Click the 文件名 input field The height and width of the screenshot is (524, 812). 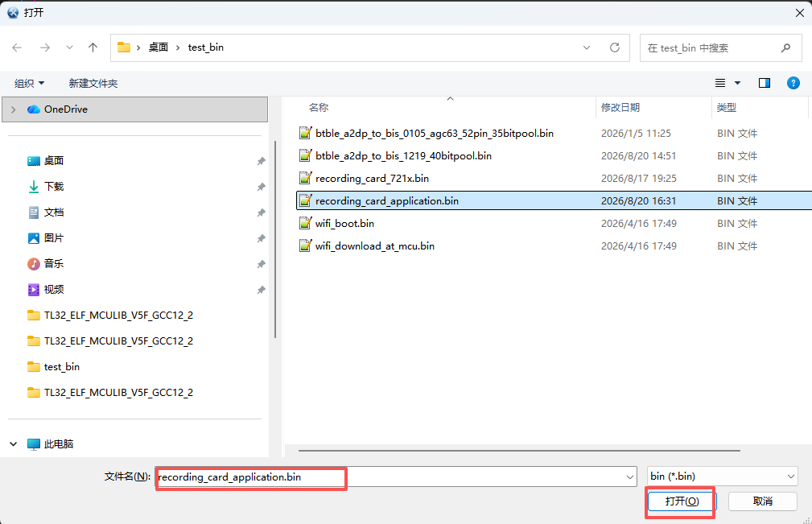pyautogui.click(x=396, y=477)
